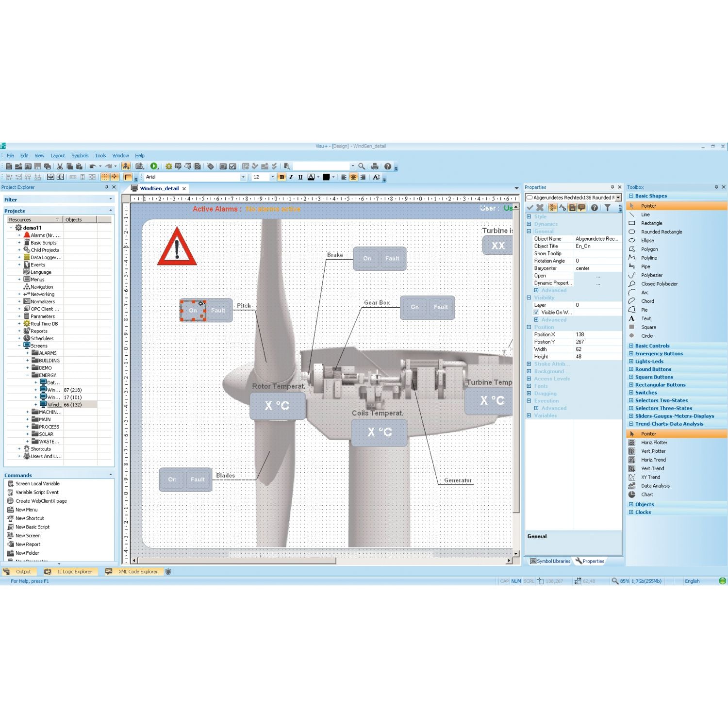Select the Polygon shape tool
This screenshot has width=728, height=728.
649,249
